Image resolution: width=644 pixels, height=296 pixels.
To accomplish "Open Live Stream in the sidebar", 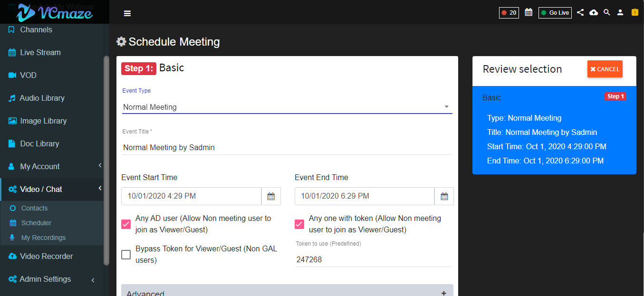I will pyautogui.click(x=51, y=52).
